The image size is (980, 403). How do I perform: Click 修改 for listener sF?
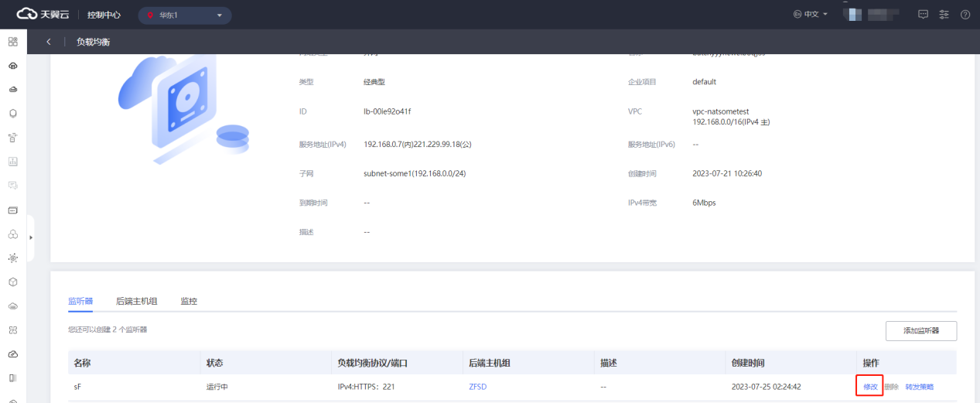pyautogui.click(x=870, y=387)
